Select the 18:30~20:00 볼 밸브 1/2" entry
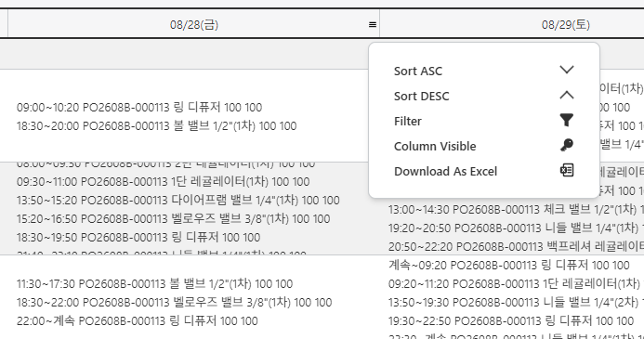Image resolution: width=644 pixels, height=339 pixels. [x=156, y=126]
